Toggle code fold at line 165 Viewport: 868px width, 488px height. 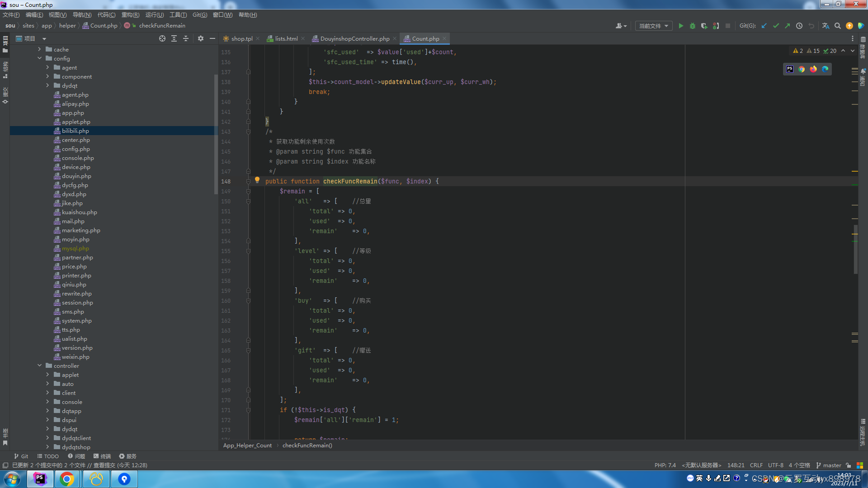click(248, 351)
